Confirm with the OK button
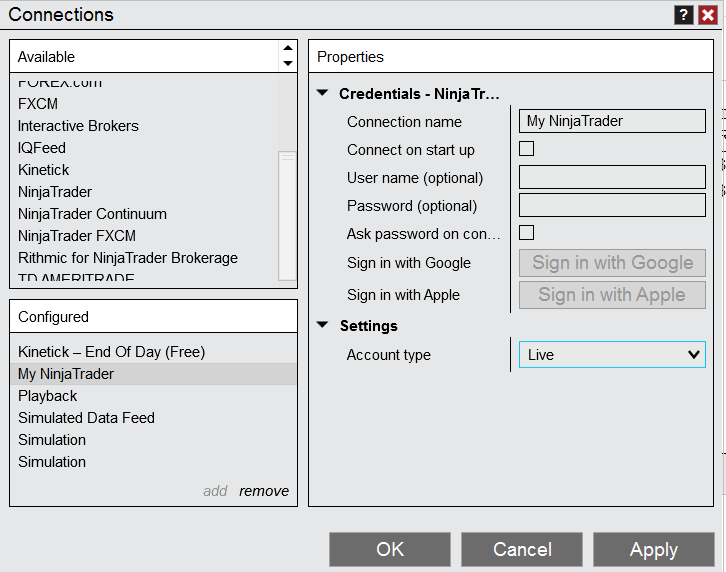This screenshot has height=572, width=726. point(390,549)
